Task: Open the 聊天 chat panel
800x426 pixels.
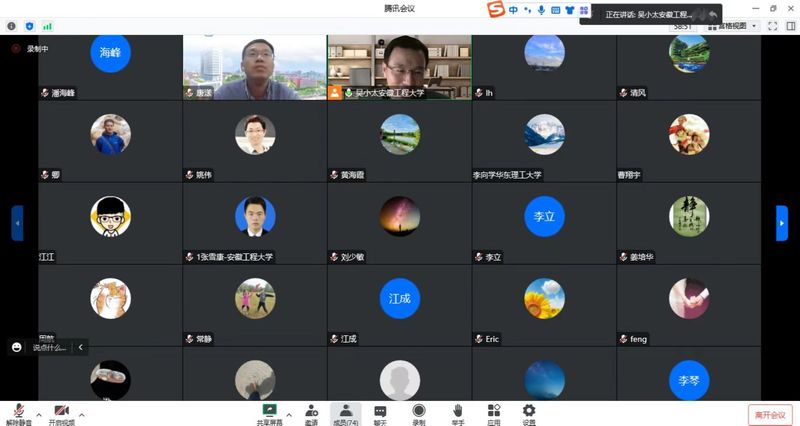Action: click(x=380, y=412)
